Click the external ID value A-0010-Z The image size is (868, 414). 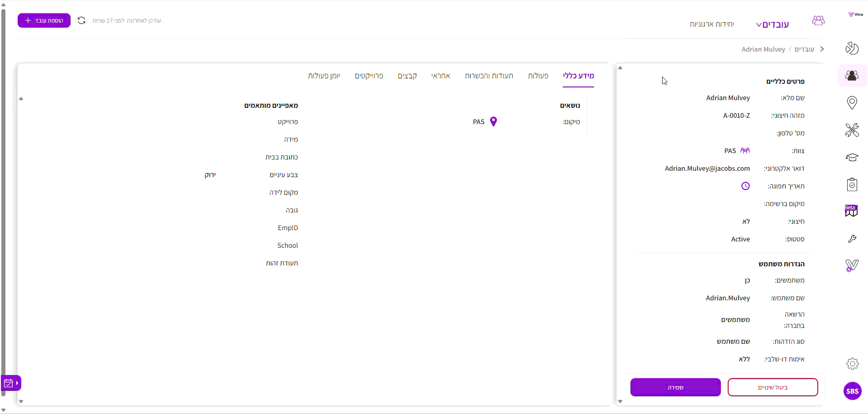coord(736,115)
